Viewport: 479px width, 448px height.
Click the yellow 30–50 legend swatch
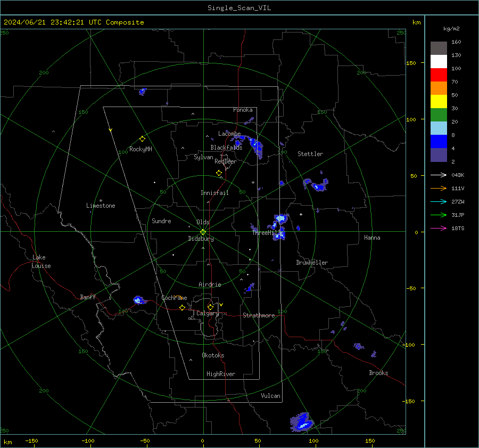pos(439,102)
